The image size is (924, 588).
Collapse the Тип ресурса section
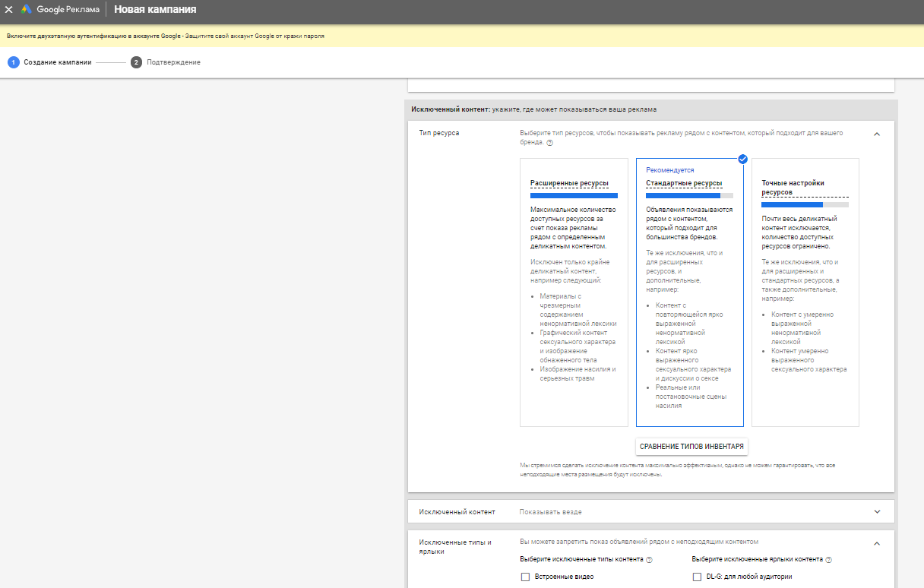coord(877,134)
